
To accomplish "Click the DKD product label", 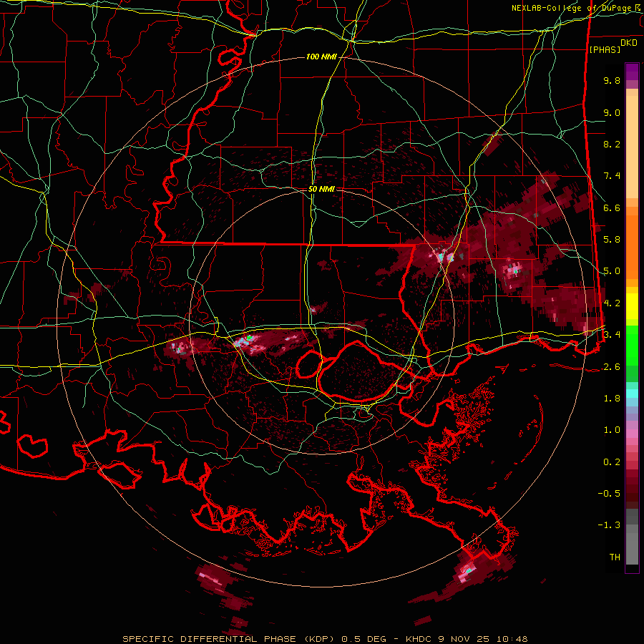I will 628,43.
